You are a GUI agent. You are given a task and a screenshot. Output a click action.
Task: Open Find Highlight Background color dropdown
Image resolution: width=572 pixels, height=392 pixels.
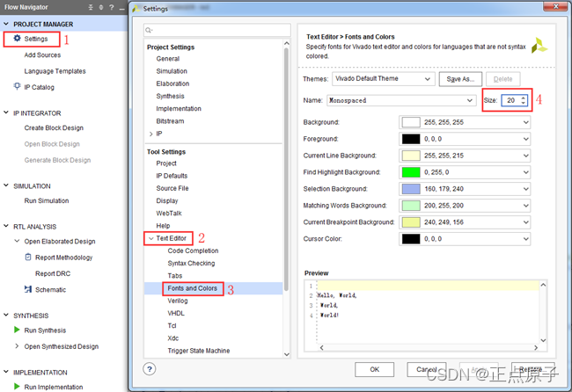coord(465,172)
